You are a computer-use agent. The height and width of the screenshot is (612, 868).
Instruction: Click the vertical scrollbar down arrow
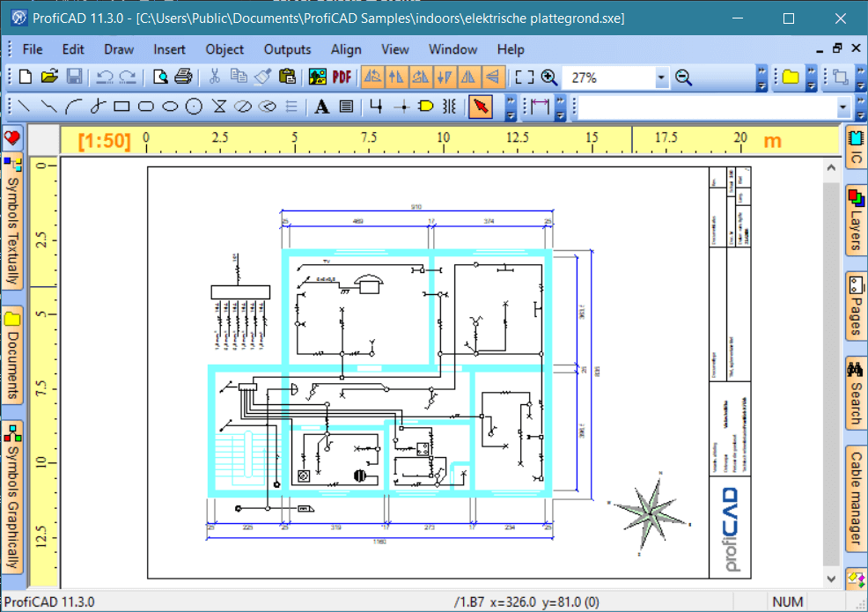pos(831,579)
